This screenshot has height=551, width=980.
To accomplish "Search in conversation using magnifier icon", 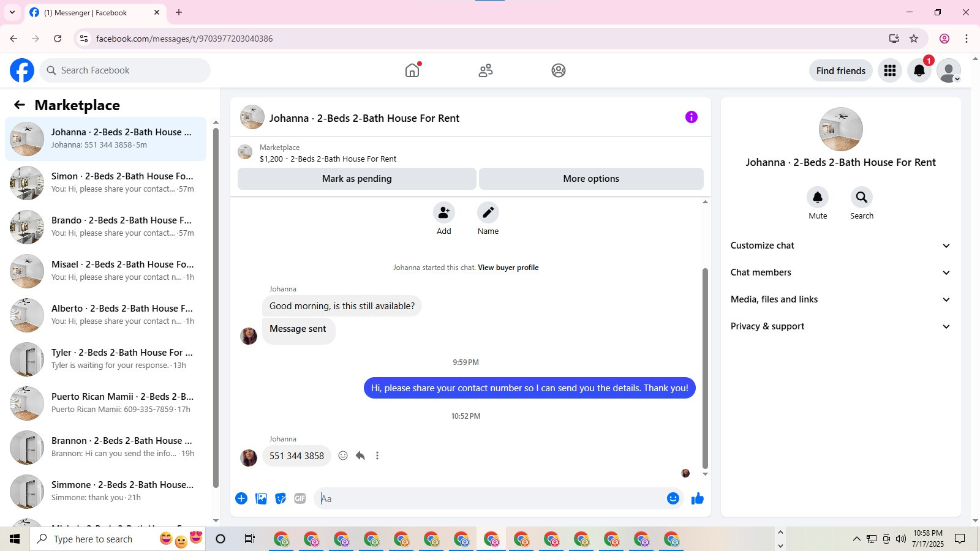I will (862, 197).
